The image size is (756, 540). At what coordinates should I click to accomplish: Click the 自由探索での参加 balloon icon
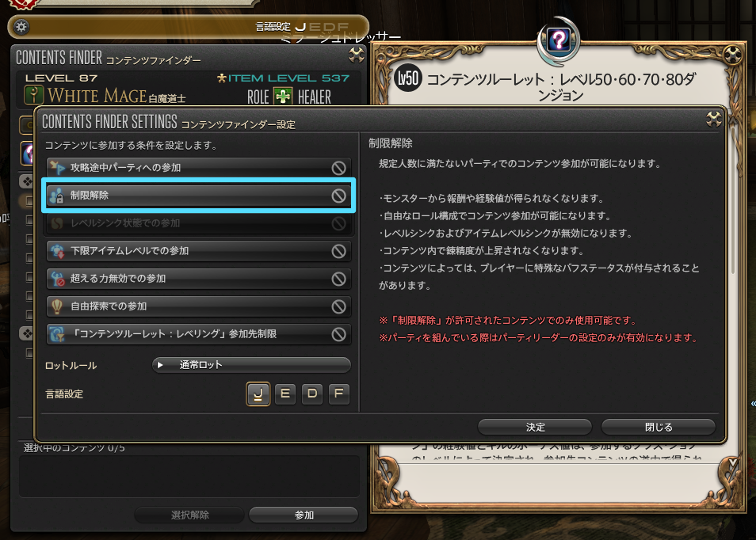[57, 306]
